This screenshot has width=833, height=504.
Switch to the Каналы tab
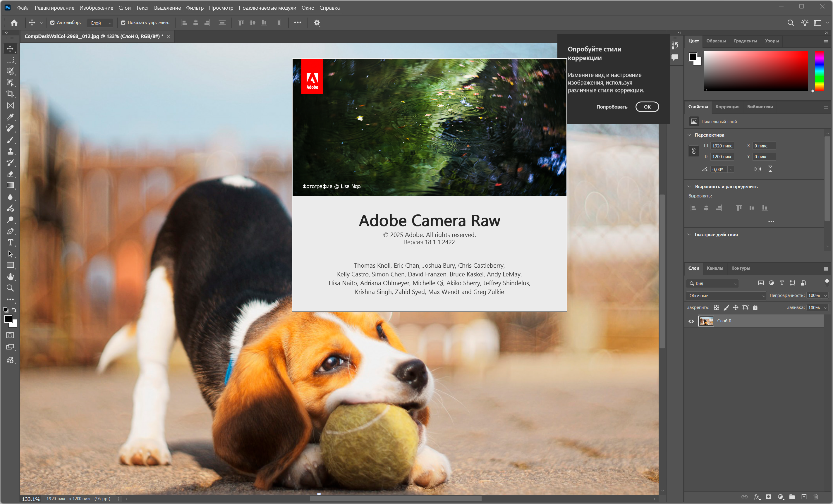pos(715,268)
